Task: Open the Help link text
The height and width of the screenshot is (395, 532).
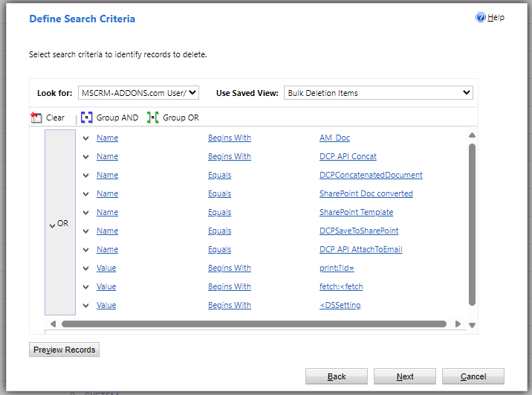Action: point(496,17)
